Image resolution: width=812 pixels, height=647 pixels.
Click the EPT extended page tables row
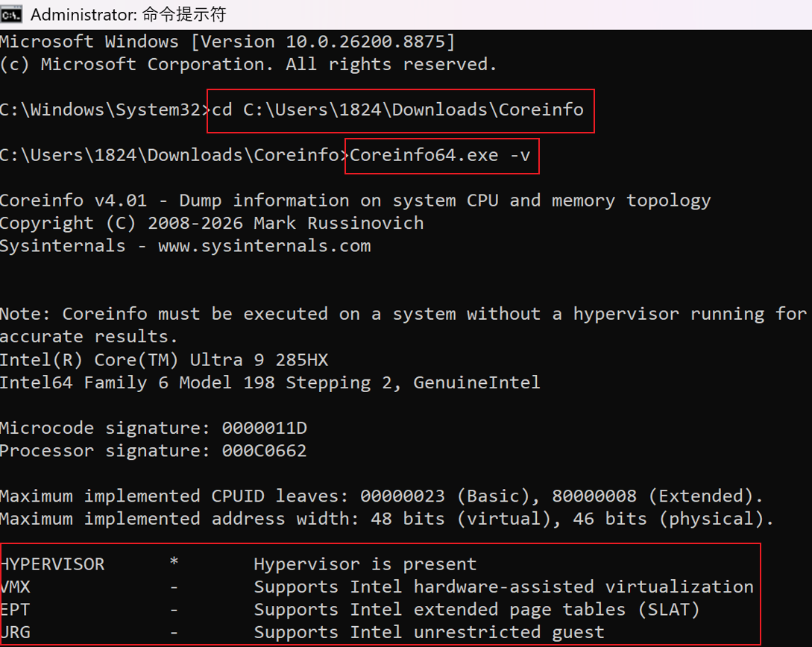(x=350, y=610)
